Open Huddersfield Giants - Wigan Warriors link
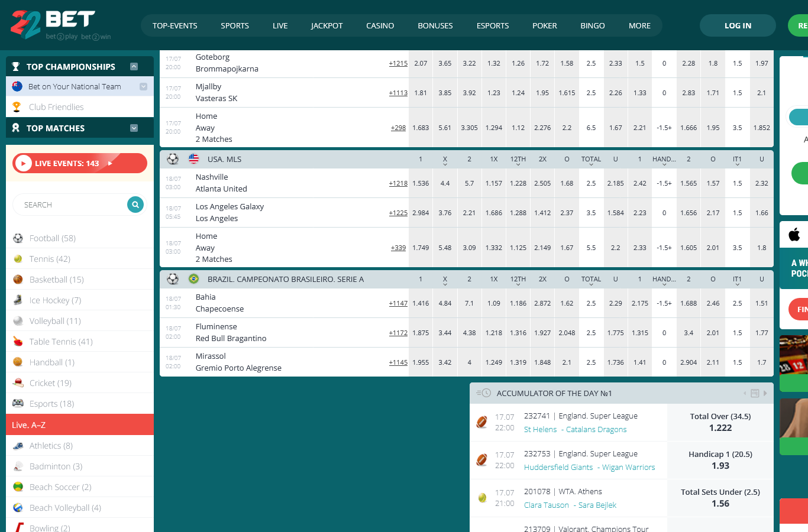The width and height of the screenshot is (808, 532). coord(590,467)
